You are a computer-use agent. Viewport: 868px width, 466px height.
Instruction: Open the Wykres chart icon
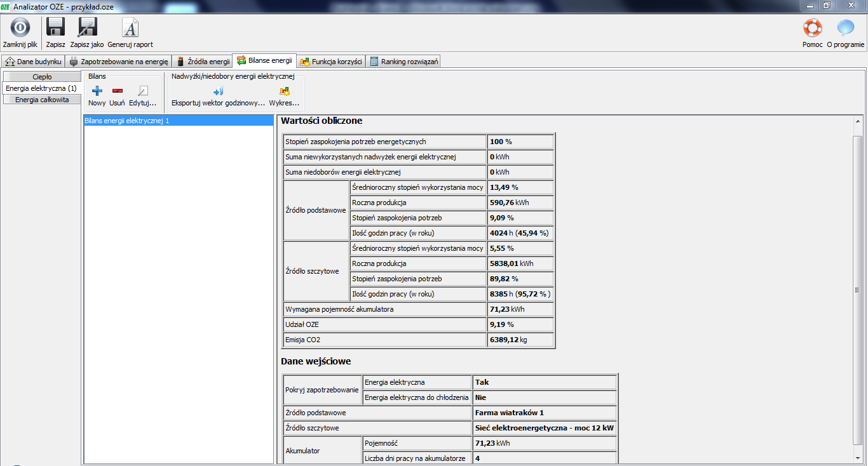point(285,91)
